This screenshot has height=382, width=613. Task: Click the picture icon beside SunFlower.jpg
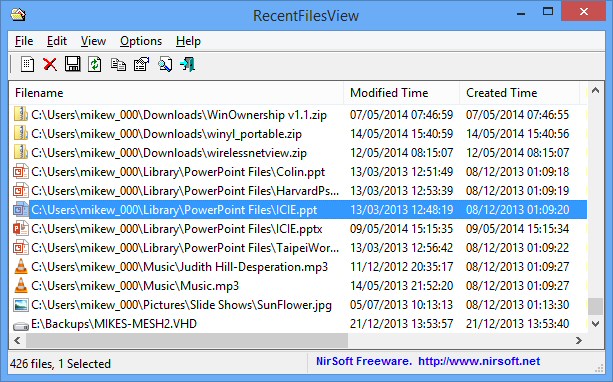tap(21, 305)
